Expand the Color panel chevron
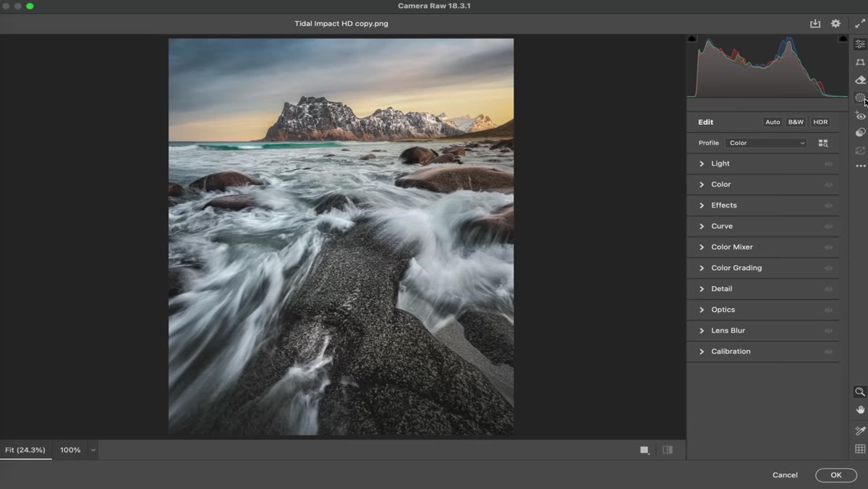The height and width of the screenshot is (489, 868). 702,184
